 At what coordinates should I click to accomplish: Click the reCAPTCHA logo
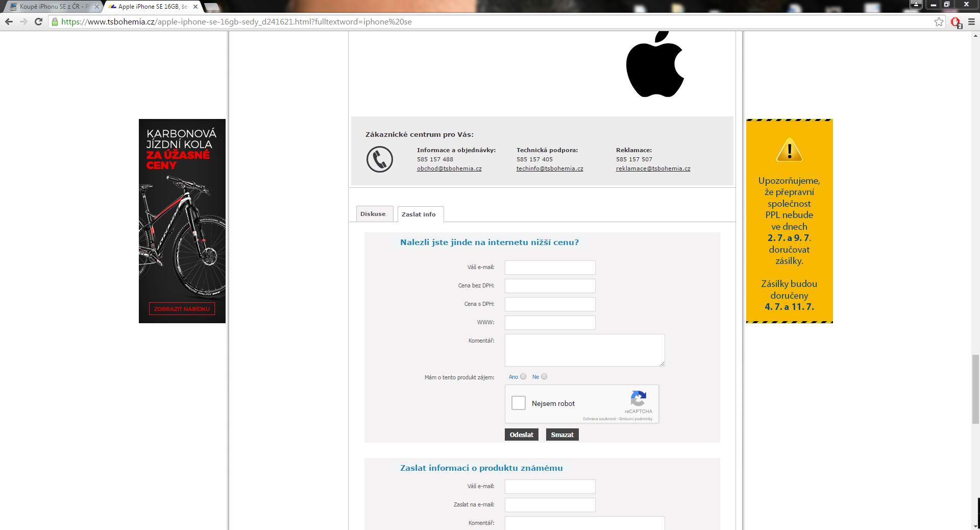tap(639, 398)
